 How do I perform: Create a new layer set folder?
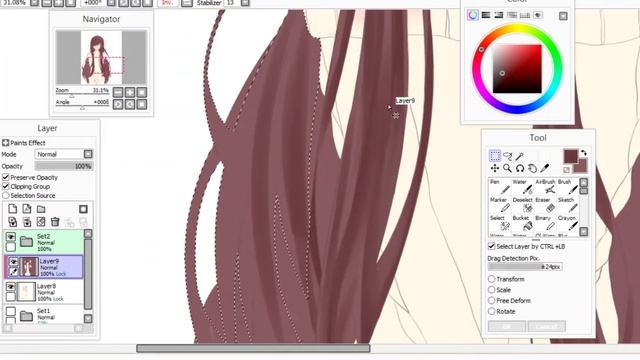coord(41,209)
